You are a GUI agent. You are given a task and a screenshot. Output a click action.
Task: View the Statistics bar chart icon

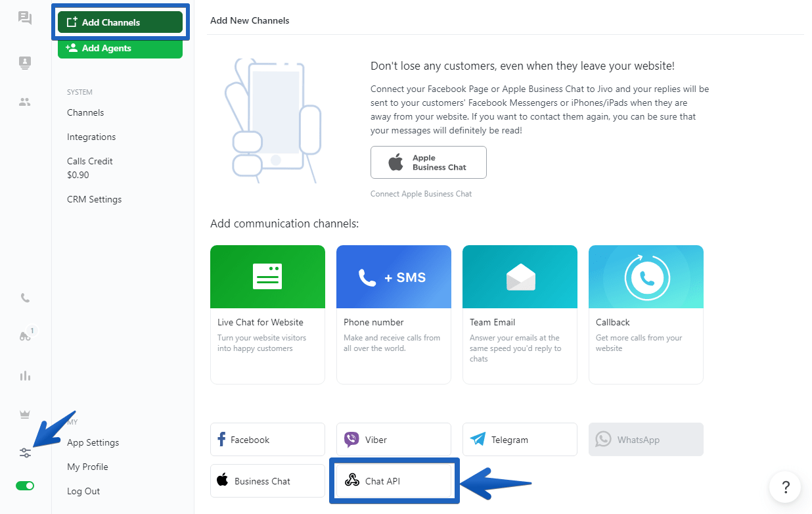pyautogui.click(x=24, y=375)
